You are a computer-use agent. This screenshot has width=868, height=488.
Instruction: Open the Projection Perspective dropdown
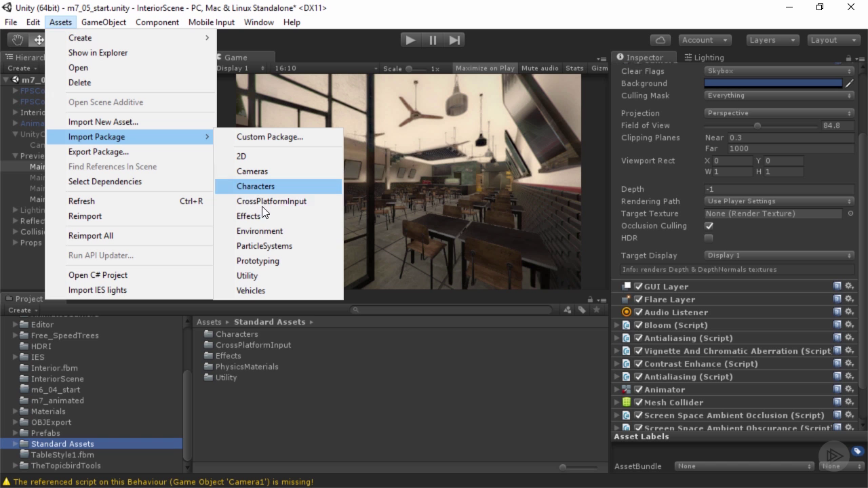click(778, 113)
